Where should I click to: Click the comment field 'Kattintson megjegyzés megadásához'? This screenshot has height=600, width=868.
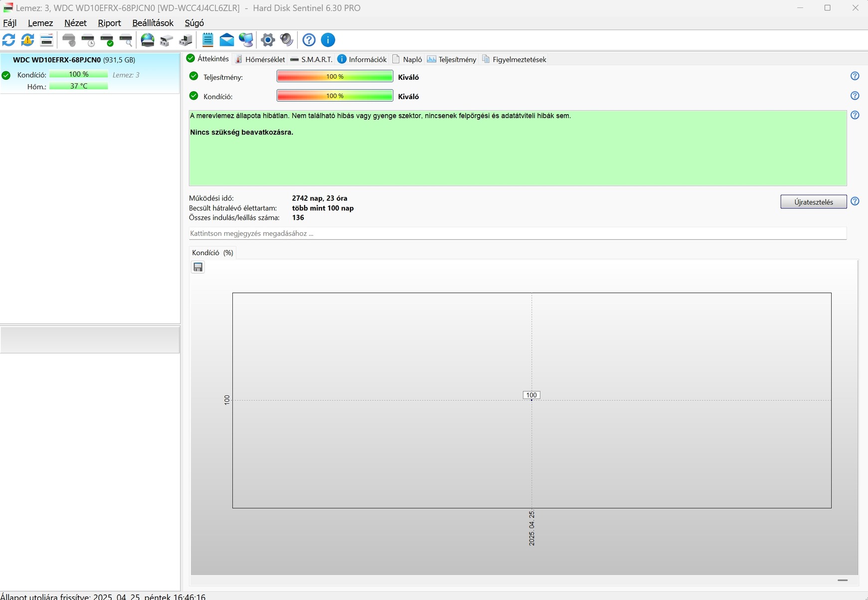tap(518, 233)
